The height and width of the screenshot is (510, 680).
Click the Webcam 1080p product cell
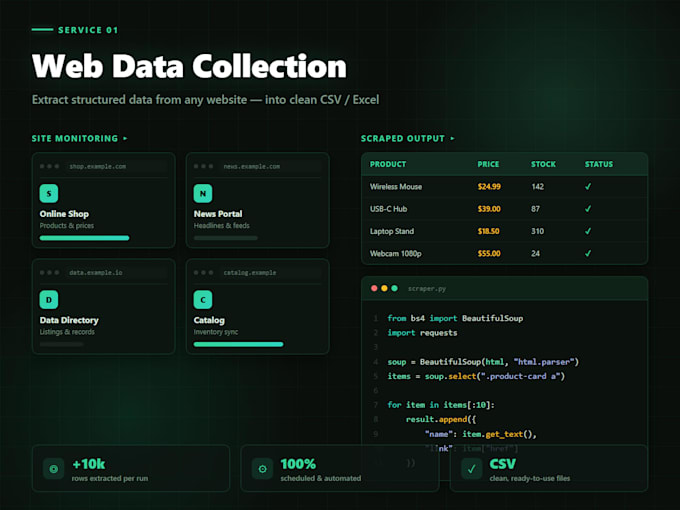(x=396, y=253)
